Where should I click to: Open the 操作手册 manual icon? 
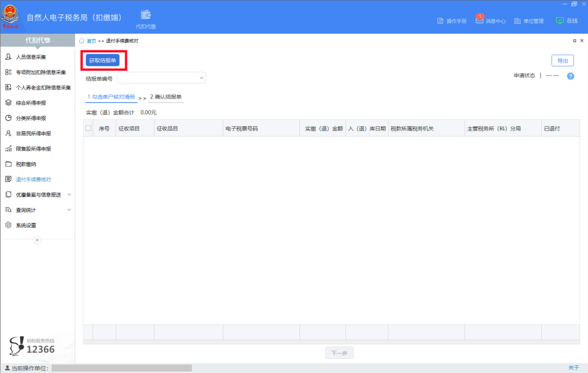[x=440, y=21]
